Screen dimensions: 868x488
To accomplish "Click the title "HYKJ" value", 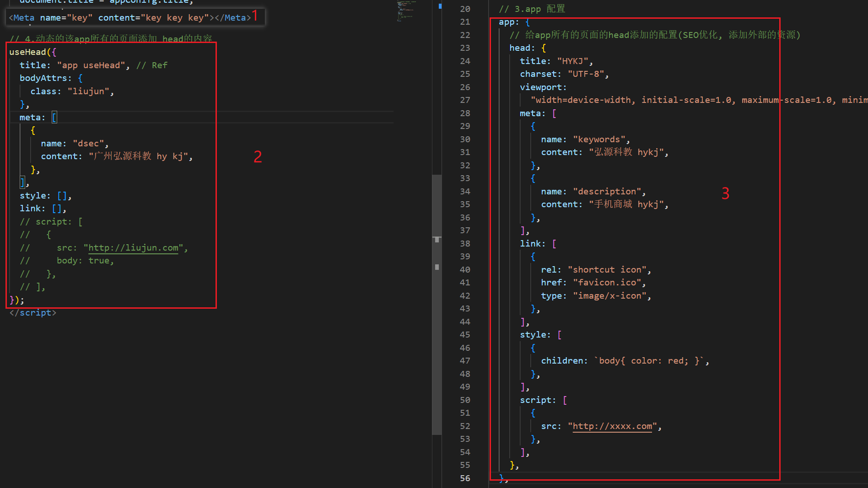I will 572,61.
